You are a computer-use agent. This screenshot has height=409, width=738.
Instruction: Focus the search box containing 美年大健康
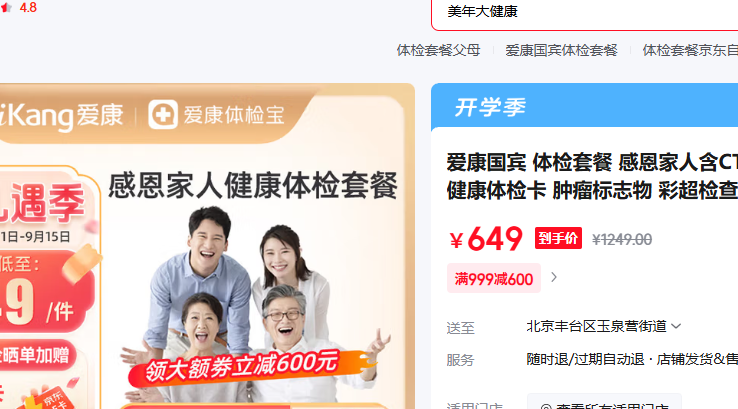(585, 13)
